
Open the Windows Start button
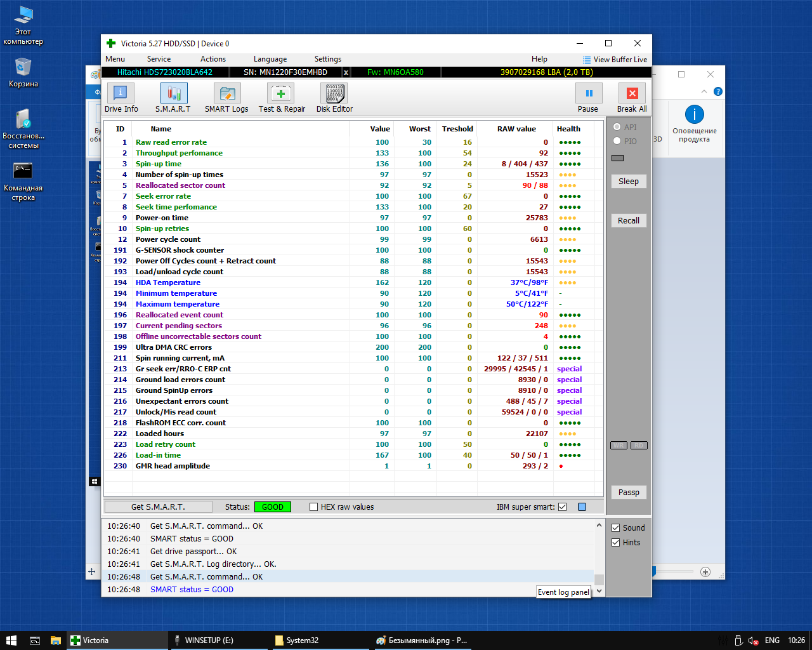(x=11, y=640)
